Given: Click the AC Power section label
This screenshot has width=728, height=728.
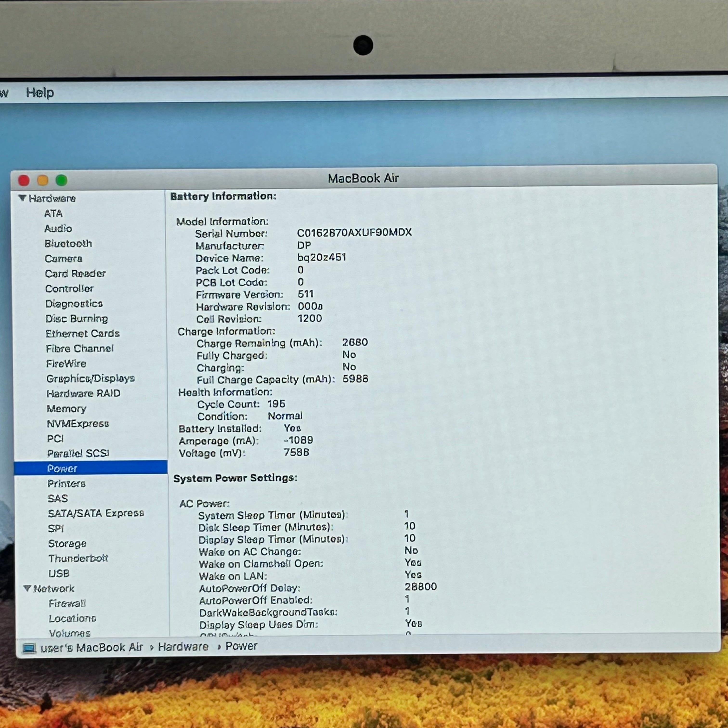Looking at the screenshot, I should (204, 504).
